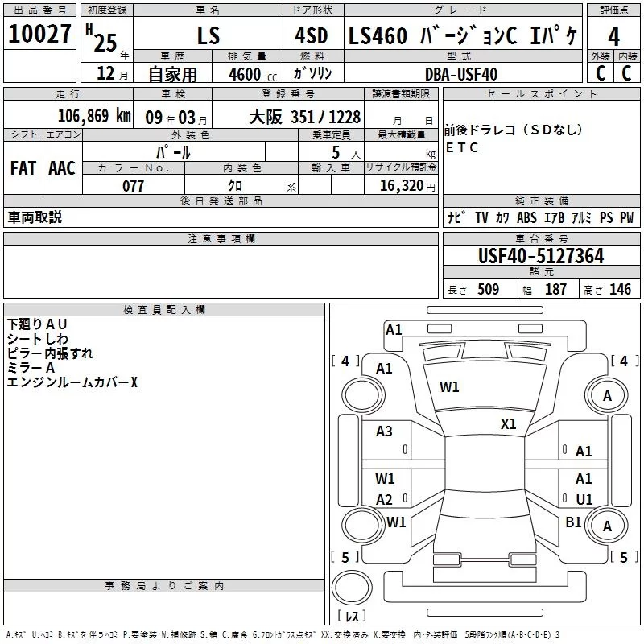Select the inspector note エンジンルームカバーX
The height and width of the screenshot is (644, 644).
coord(72,382)
